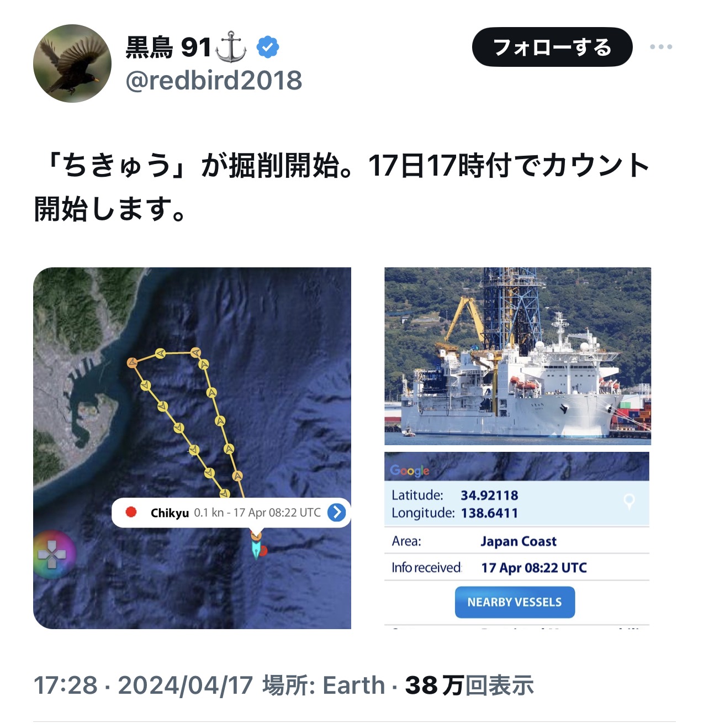The width and height of the screenshot is (709, 728).
Task: Open the Chikyu drilling ship photo
Action: click(518, 356)
